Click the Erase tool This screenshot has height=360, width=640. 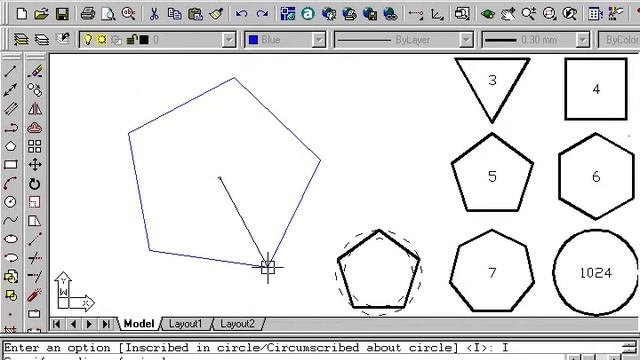pyautogui.click(x=35, y=71)
